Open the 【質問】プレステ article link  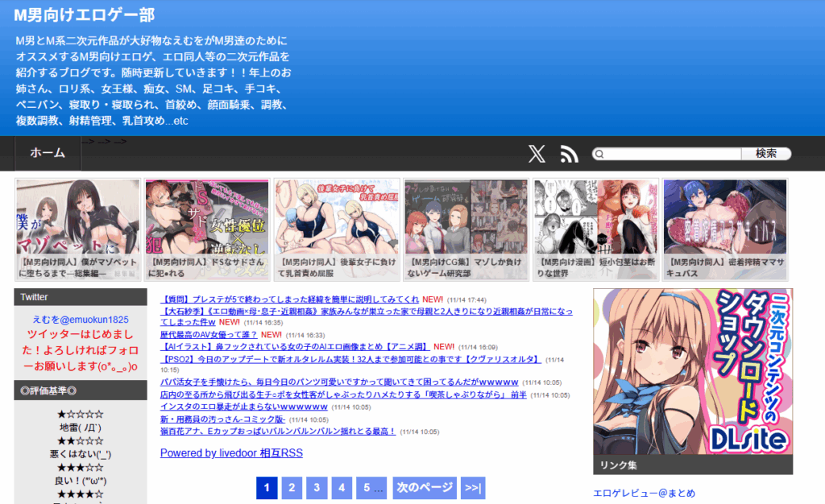coord(290,298)
